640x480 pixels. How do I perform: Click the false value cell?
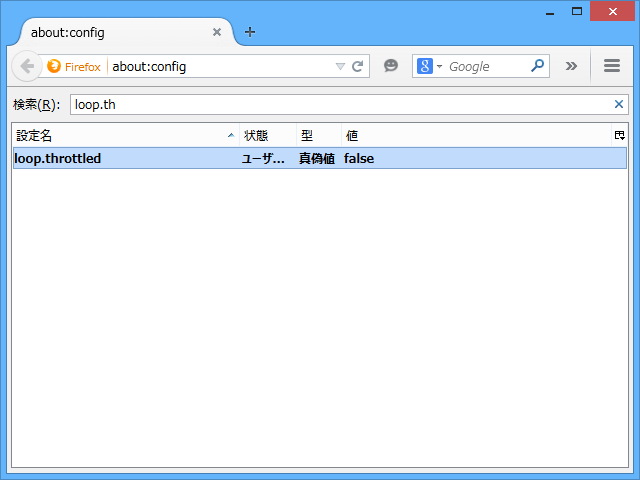(359, 158)
